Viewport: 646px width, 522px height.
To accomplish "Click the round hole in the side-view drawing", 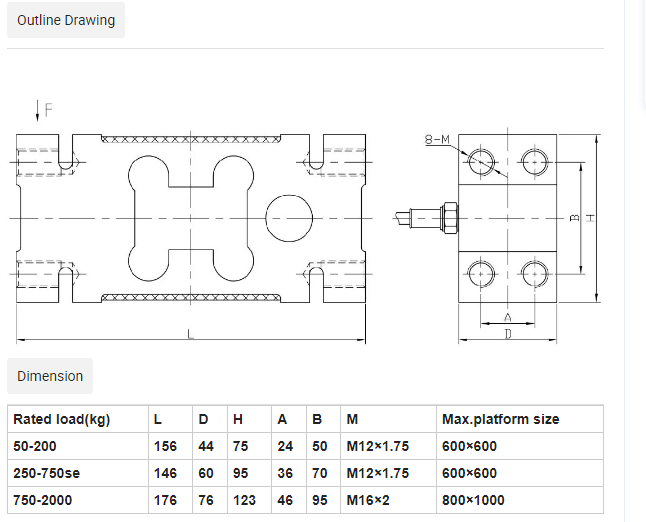I will (x=288, y=217).
